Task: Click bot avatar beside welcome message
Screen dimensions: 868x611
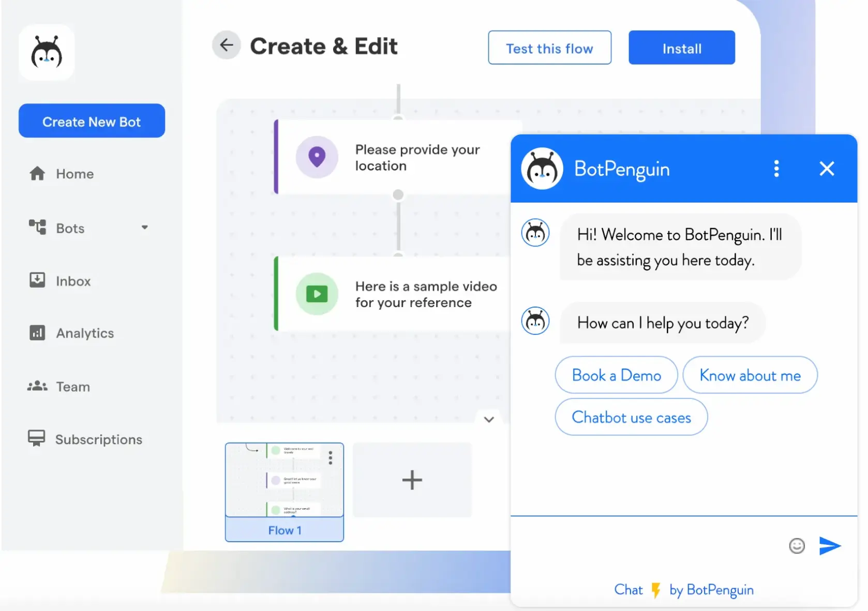Action: click(x=535, y=233)
